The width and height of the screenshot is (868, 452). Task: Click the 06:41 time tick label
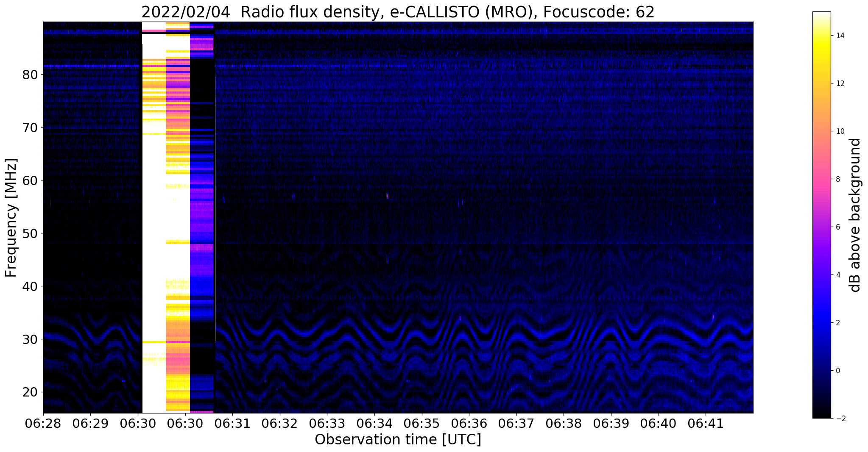(x=706, y=423)
